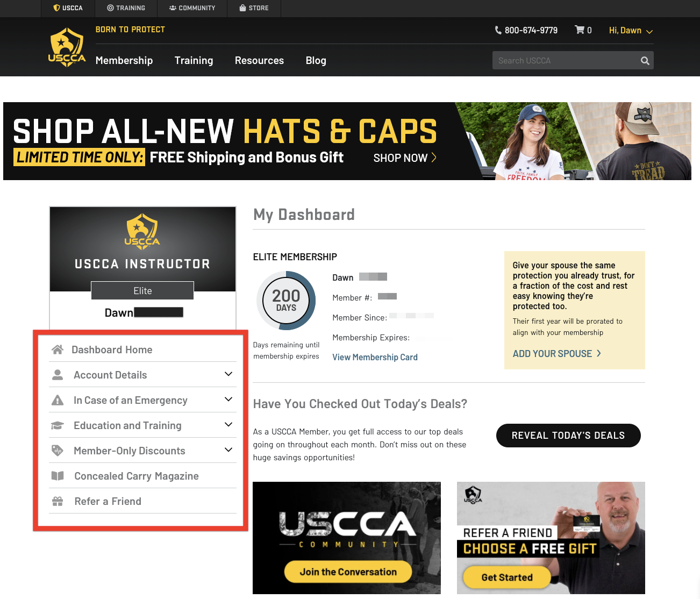
Task: Go to the Blog menu item
Action: [316, 60]
